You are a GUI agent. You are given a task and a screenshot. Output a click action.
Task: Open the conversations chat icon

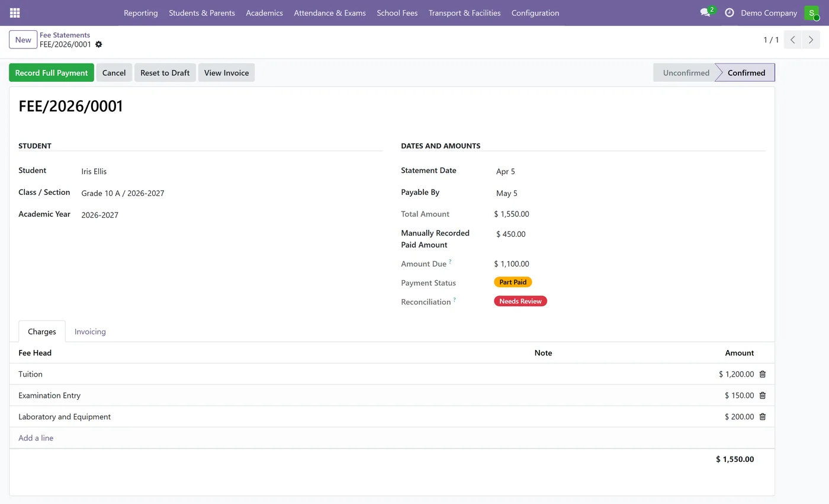[x=705, y=12]
